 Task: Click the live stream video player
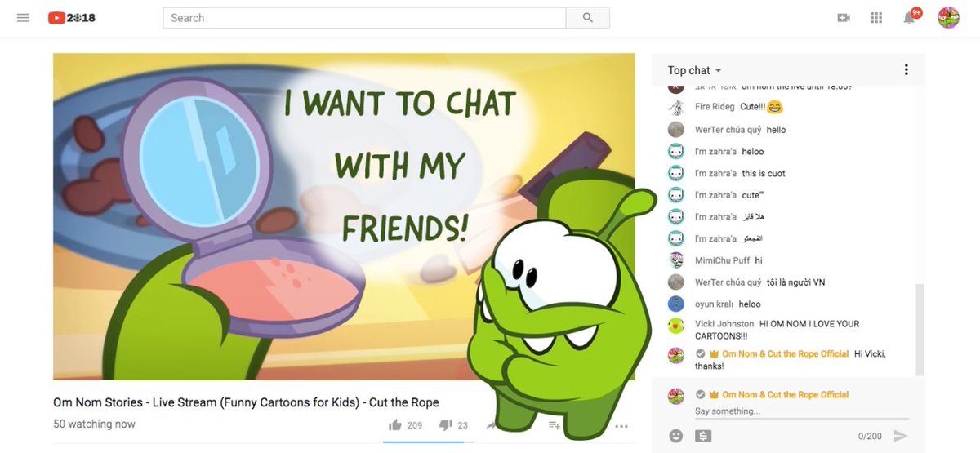[x=344, y=216]
